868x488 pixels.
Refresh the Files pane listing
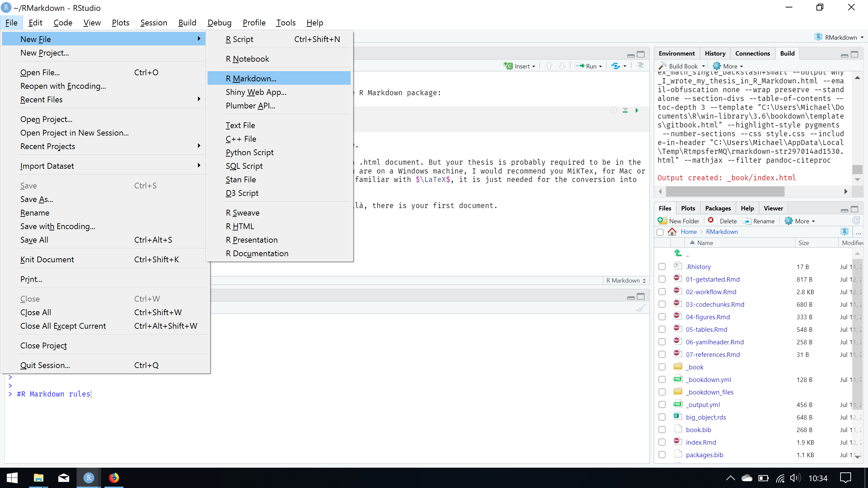coord(856,221)
